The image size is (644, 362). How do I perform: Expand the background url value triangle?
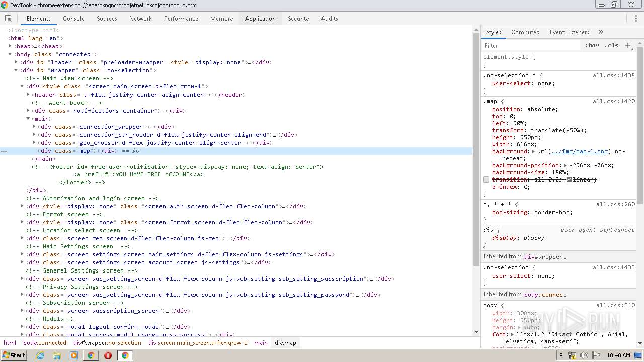(x=534, y=151)
